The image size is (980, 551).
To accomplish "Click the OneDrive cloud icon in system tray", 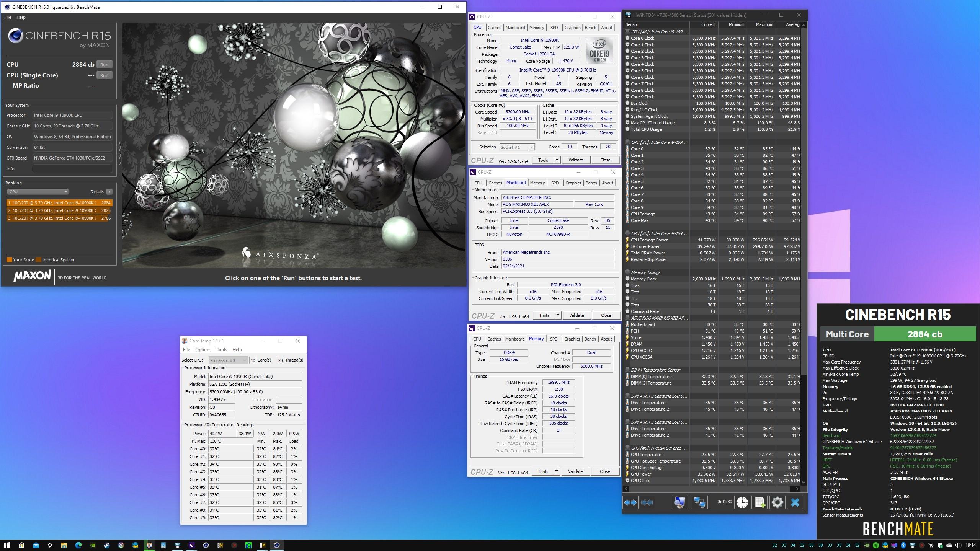I will pos(949,545).
